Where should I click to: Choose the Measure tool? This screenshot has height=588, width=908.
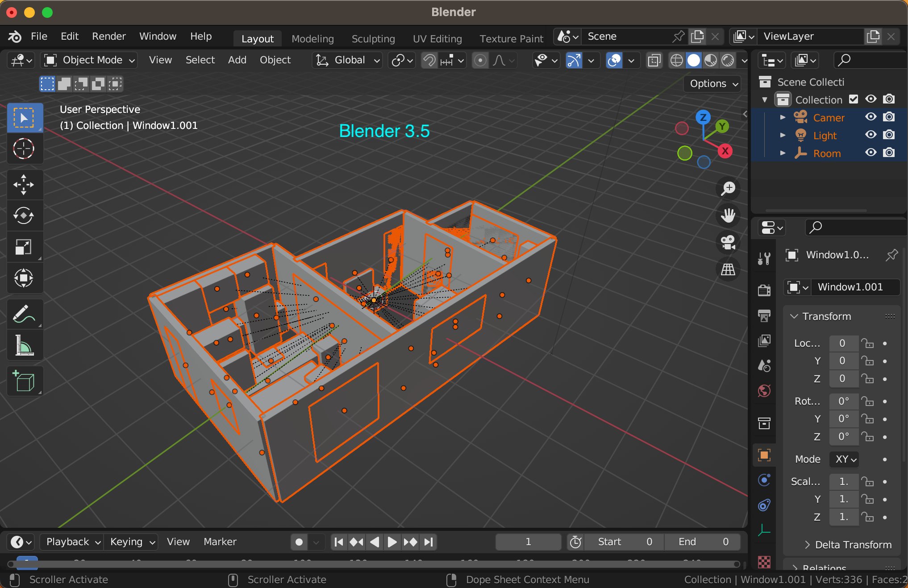tap(24, 345)
